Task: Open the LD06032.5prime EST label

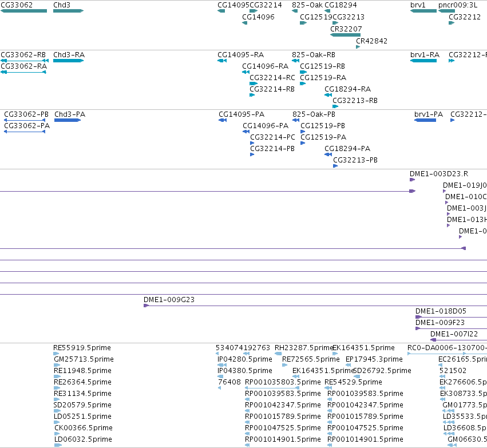Action: tap(83, 439)
